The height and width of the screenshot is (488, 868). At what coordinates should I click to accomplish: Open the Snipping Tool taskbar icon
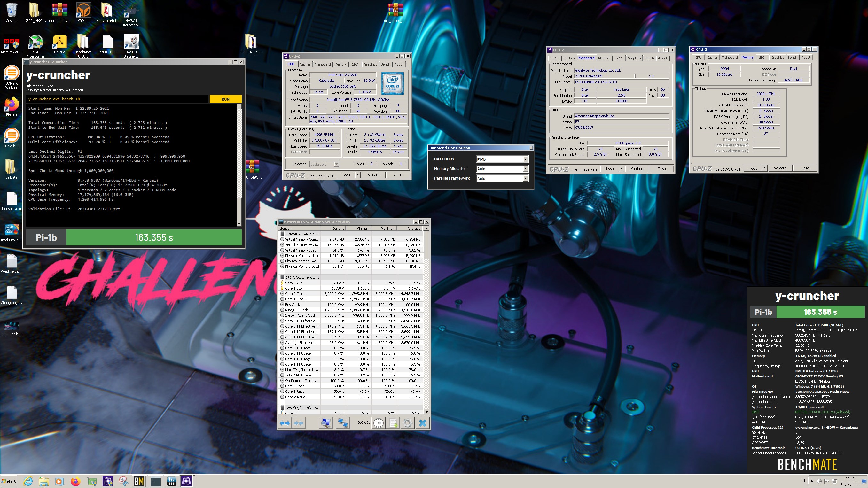click(x=124, y=481)
